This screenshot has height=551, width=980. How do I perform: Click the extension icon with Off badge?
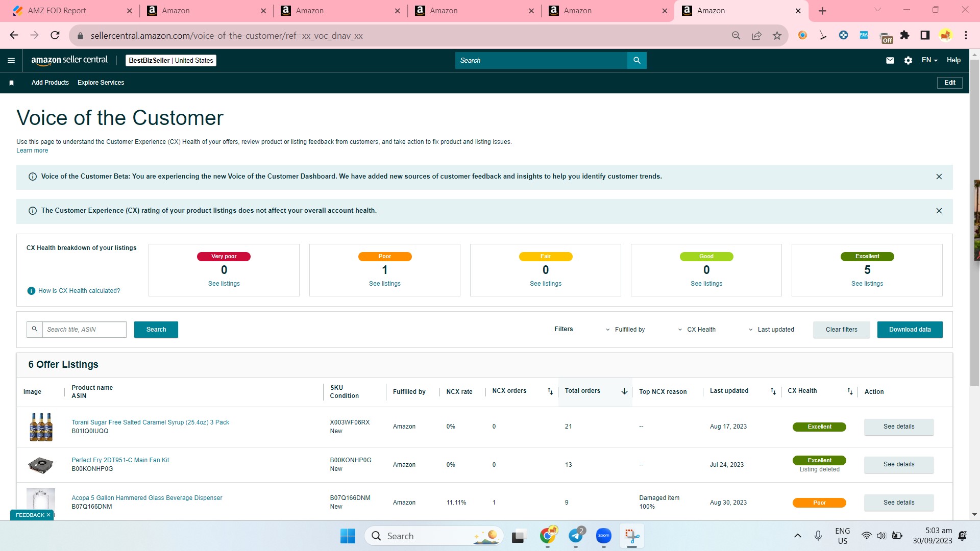point(886,37)
